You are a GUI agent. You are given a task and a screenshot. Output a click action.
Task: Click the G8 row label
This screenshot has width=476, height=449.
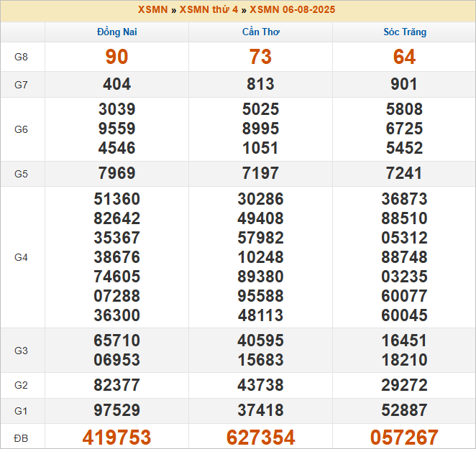pyautogui.click(x=22, y=57)
